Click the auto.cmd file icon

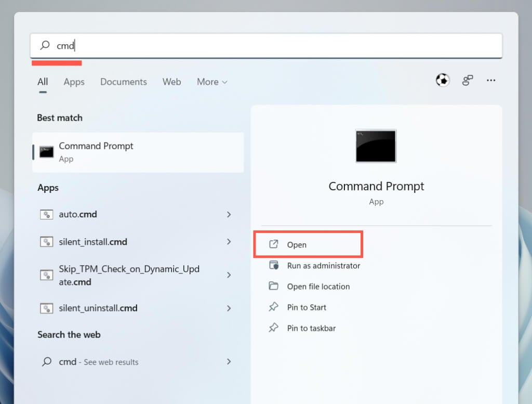(x=47, y=214)
